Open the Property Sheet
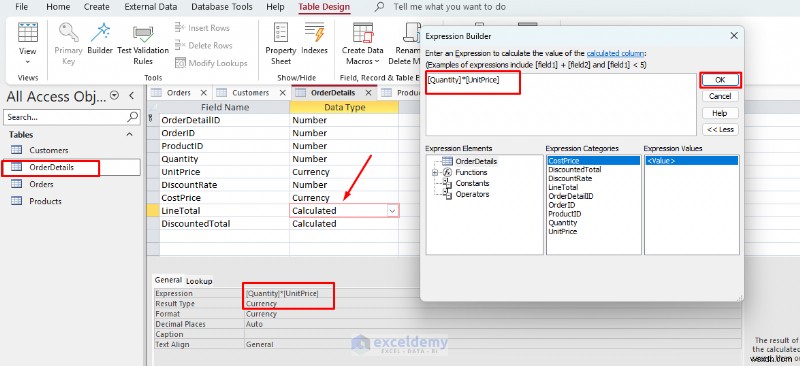 281,44
